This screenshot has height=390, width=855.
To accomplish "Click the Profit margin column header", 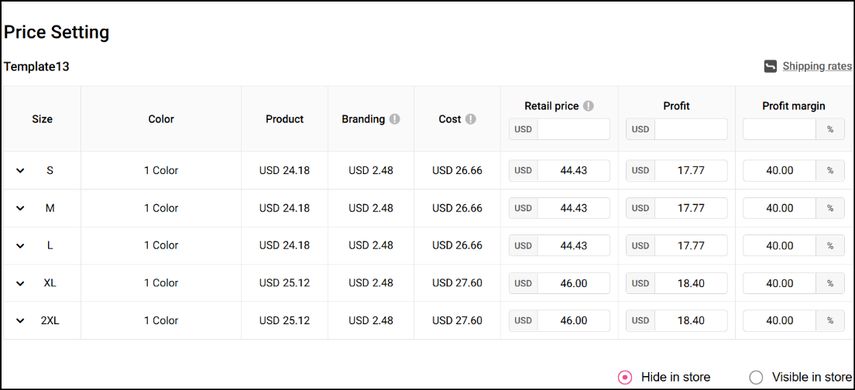I will coord(793,106).
